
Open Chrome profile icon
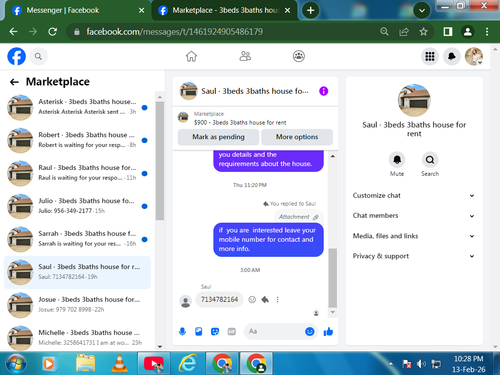468,32
